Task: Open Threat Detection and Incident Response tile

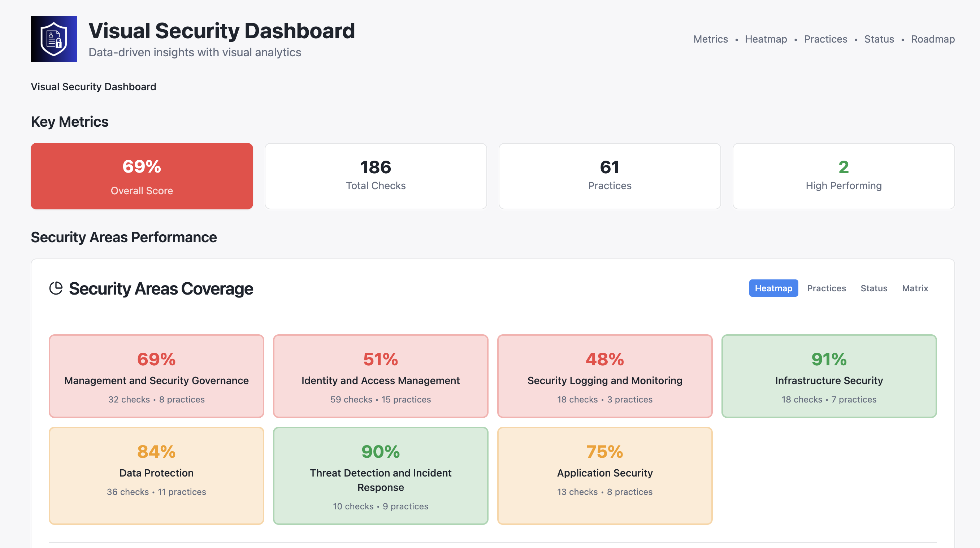Action: tap(381, 475)
